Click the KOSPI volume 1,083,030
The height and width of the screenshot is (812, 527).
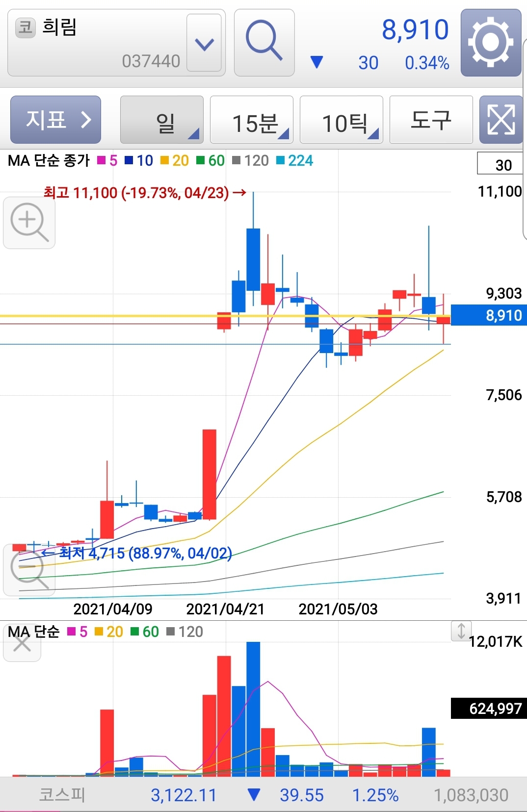tap(471, 795)
